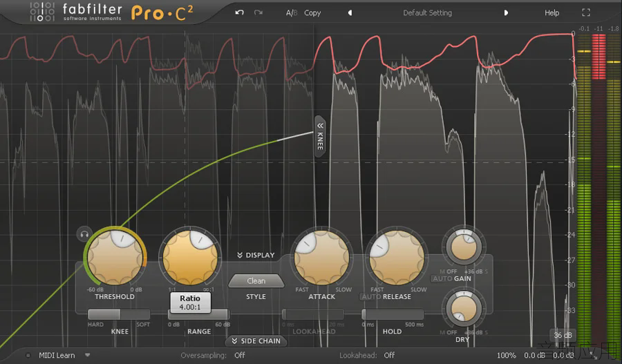Click the Release knob

396,257
